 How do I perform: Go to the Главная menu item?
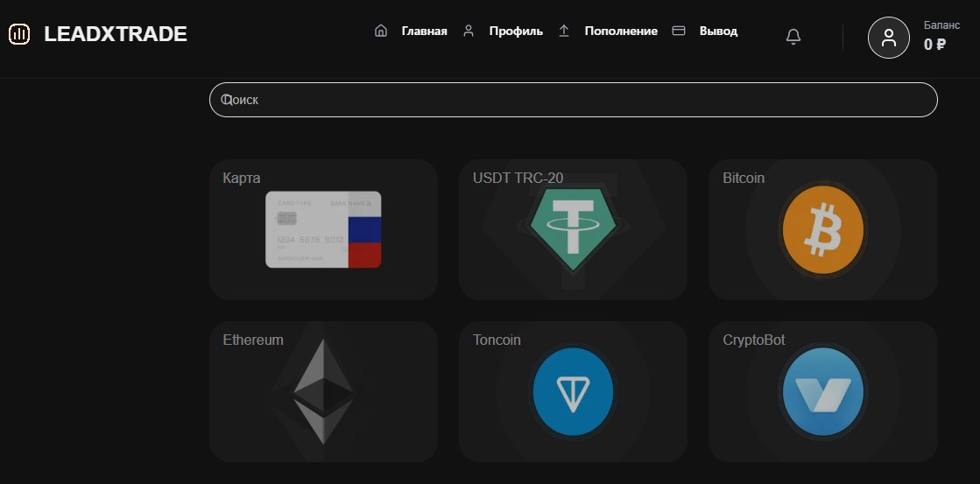[x=424, y=31]
